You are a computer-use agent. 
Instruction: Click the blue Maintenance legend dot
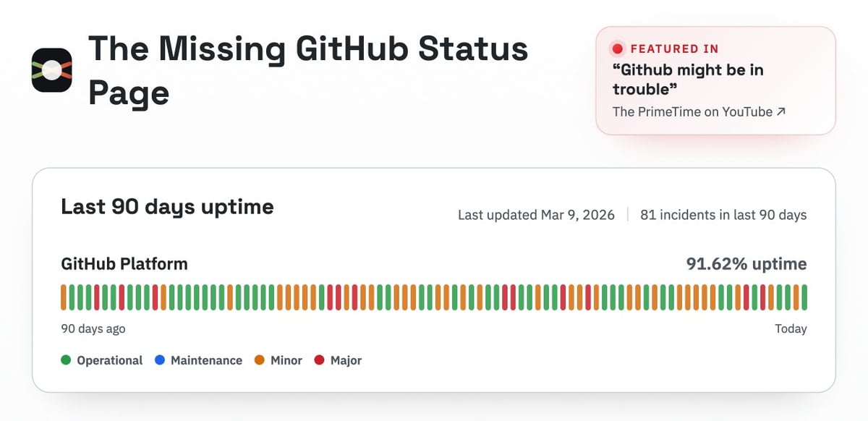click(x=160, y=360)
